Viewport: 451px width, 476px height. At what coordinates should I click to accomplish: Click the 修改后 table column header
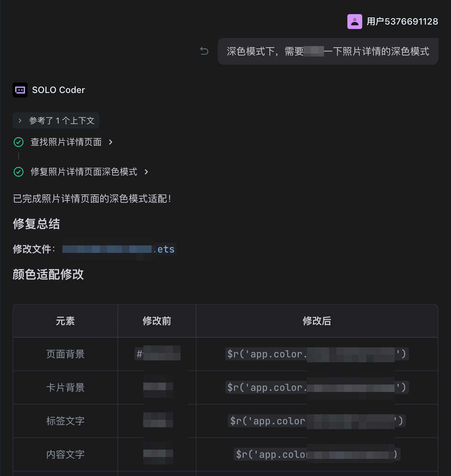[x=317, y=321]
